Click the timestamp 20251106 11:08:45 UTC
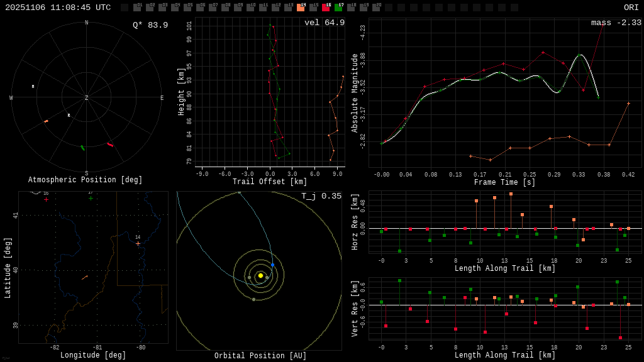This screenshot has width=644, height=362. tap(58, 8)
